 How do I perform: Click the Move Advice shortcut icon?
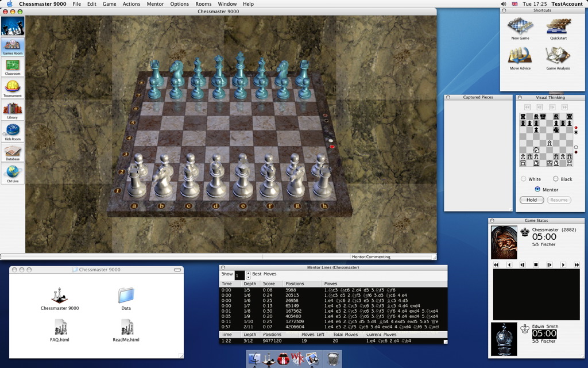[x=520, y=59]
